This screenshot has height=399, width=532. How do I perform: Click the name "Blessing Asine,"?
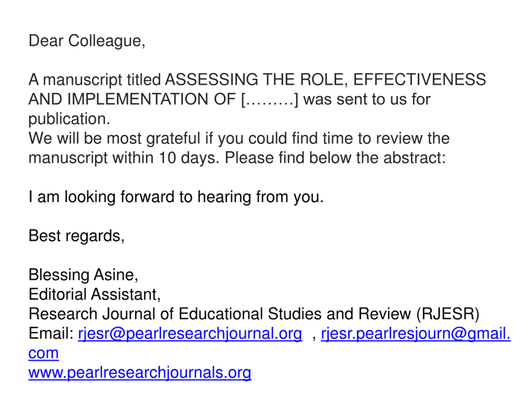[x=83, y=275]
